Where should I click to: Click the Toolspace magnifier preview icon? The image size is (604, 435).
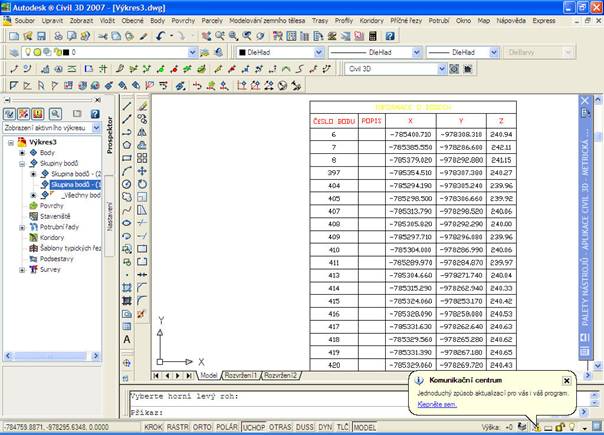[x=55, y=114]
